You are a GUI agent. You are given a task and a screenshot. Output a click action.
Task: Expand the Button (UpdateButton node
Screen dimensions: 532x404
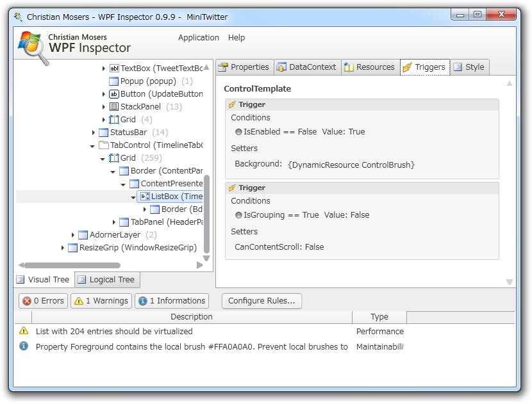point(103,94)
